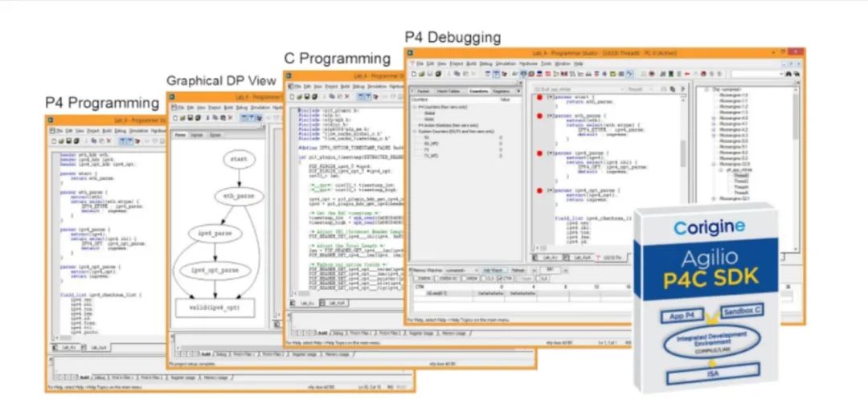Toggle the breakpoint on parser ipv4_opt_parse line
The image size is (868, 420).
[x=539, y=191]
